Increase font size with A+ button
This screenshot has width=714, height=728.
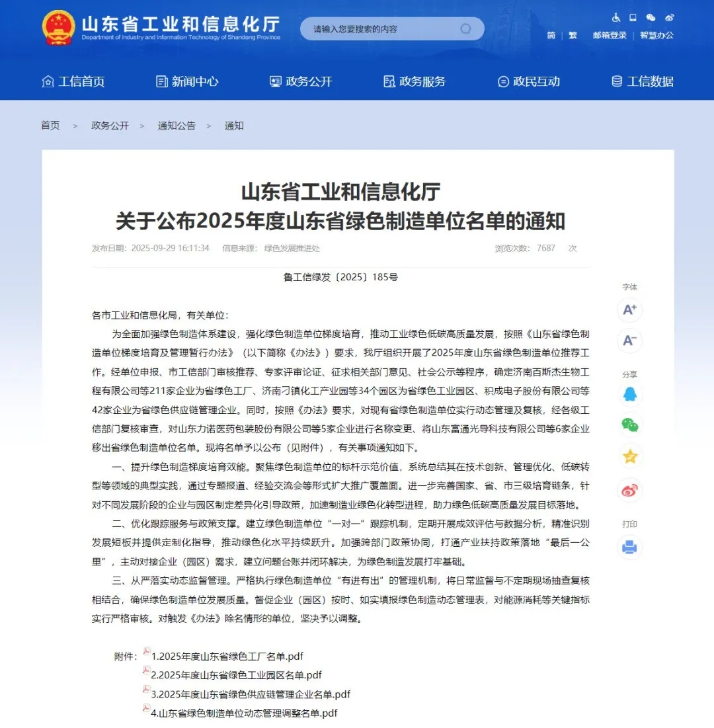(629, 309)
